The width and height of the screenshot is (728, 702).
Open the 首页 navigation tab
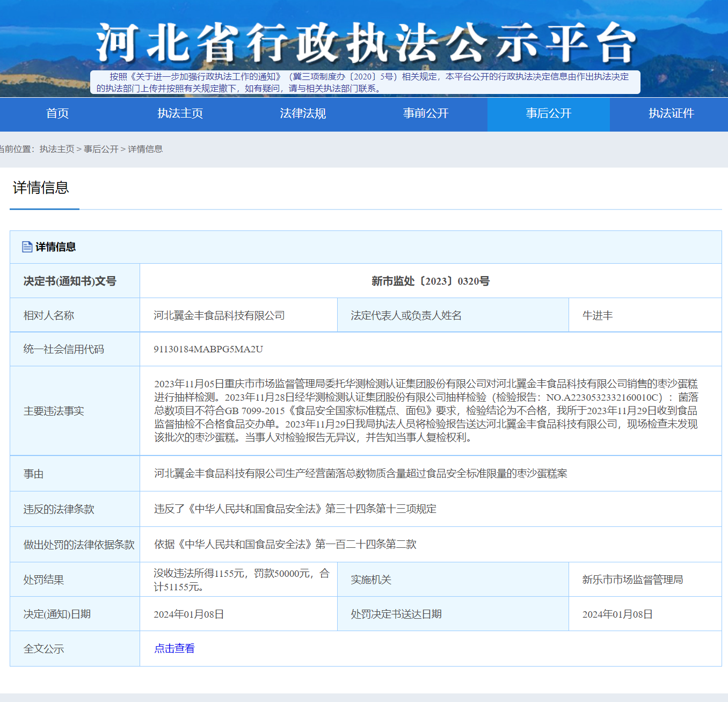57,114
